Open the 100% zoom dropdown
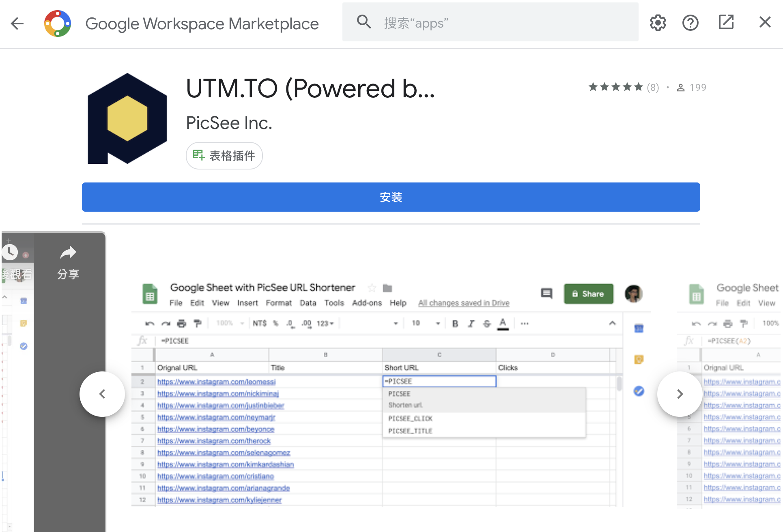The height and width of the screenshot is (532, 783). tap(230, 323)
